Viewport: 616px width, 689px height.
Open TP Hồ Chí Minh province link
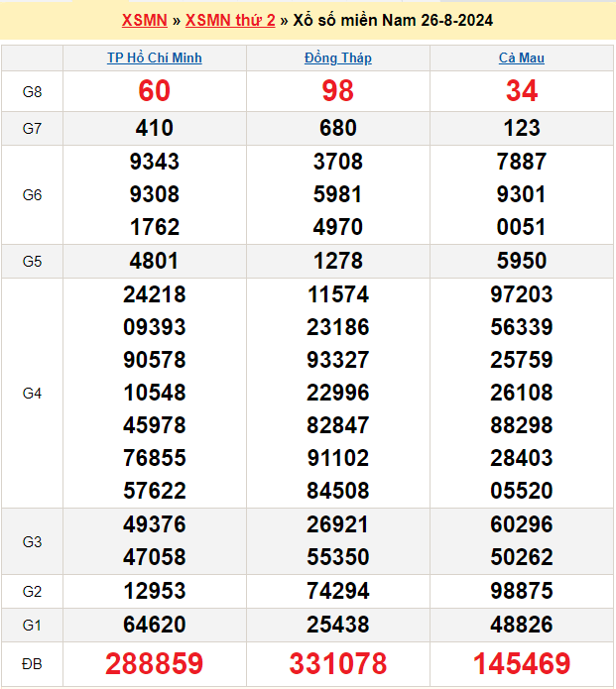[x=155, y=58]
